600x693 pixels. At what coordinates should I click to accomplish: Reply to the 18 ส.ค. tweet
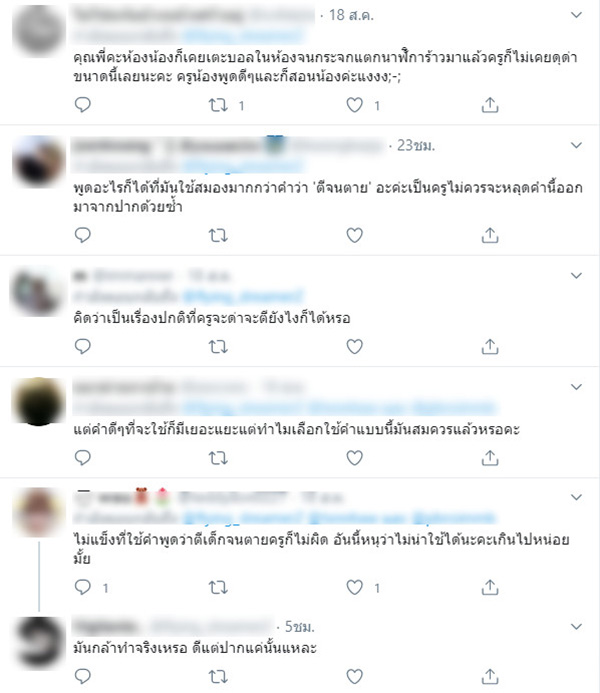[x=83, y=105]
